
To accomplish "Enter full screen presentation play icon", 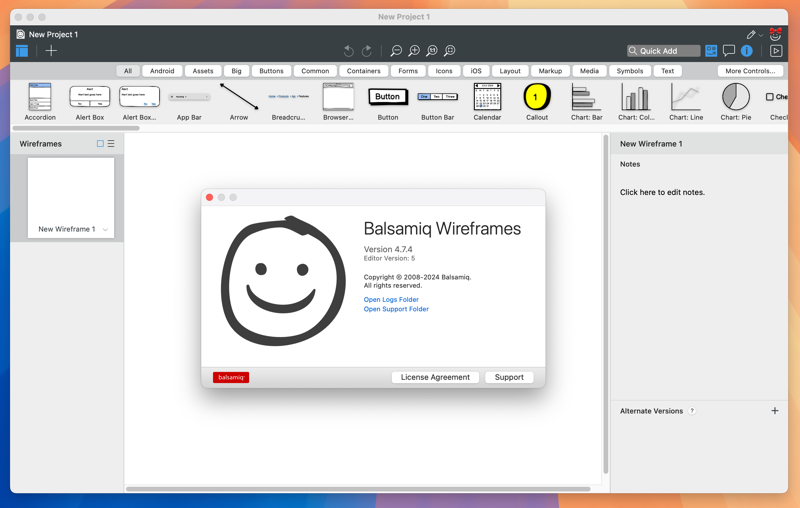I will [x=776, y=50].
